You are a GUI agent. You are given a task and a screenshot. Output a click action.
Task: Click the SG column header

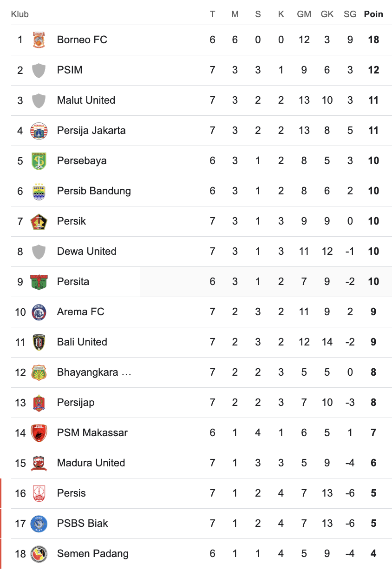point(350,14)
